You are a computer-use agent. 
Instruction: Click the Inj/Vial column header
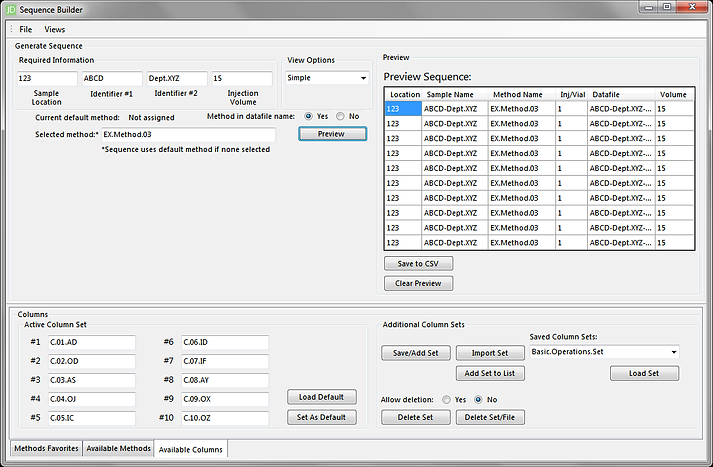(572, 95)
